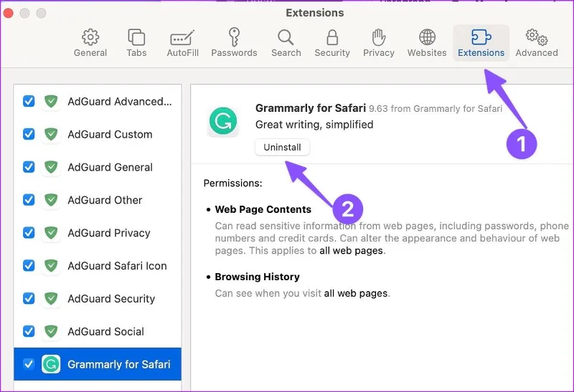Disable the AdGuard Social checkbox
574x392 pixels.
29,331
